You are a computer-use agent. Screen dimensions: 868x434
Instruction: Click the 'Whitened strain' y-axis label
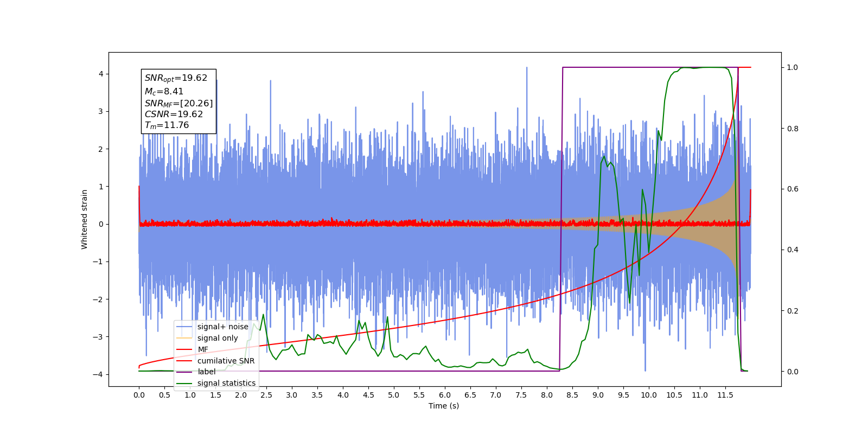(x=85, y=219)
